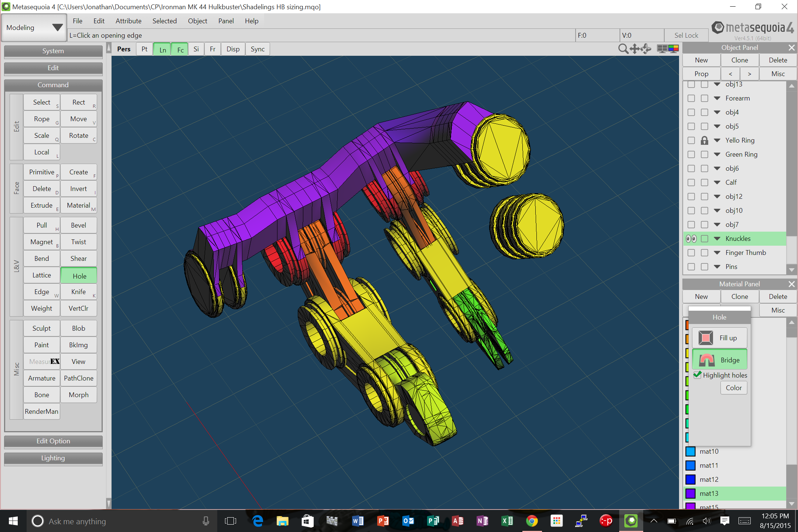Select the Bridge hole mode
Screen dimensions: 798x532
719,359
